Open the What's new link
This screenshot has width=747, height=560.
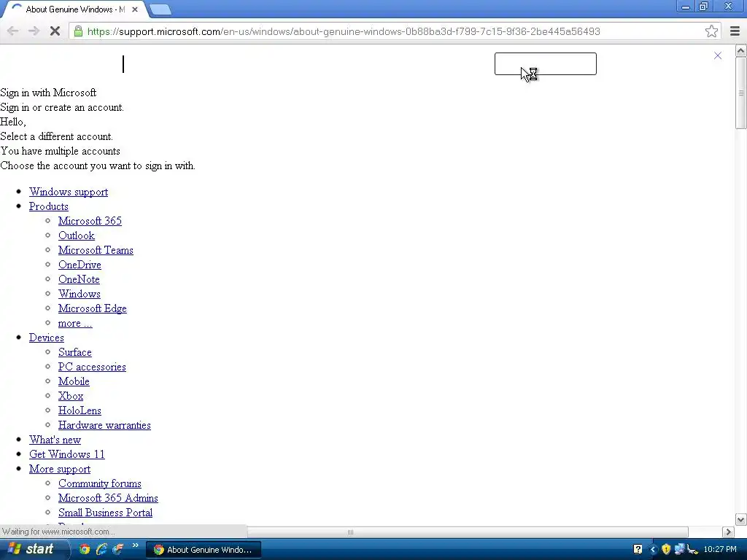click(x=55, y=440)
